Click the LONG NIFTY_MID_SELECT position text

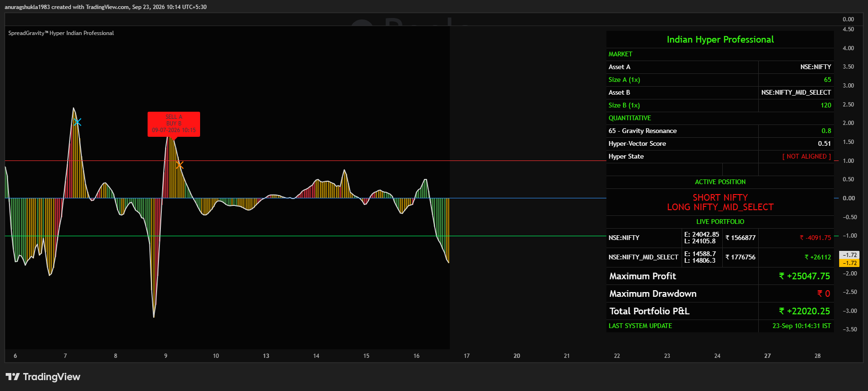click(x=720, y=207)
